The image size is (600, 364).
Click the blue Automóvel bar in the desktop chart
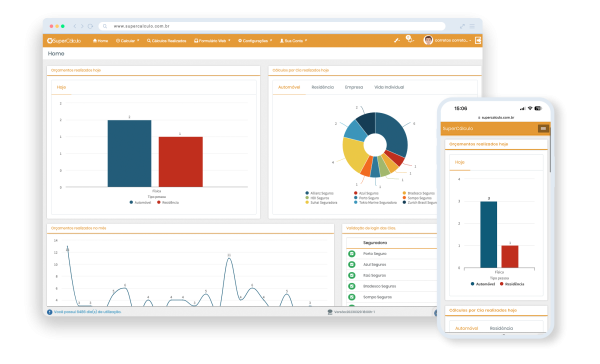[129, 153]
